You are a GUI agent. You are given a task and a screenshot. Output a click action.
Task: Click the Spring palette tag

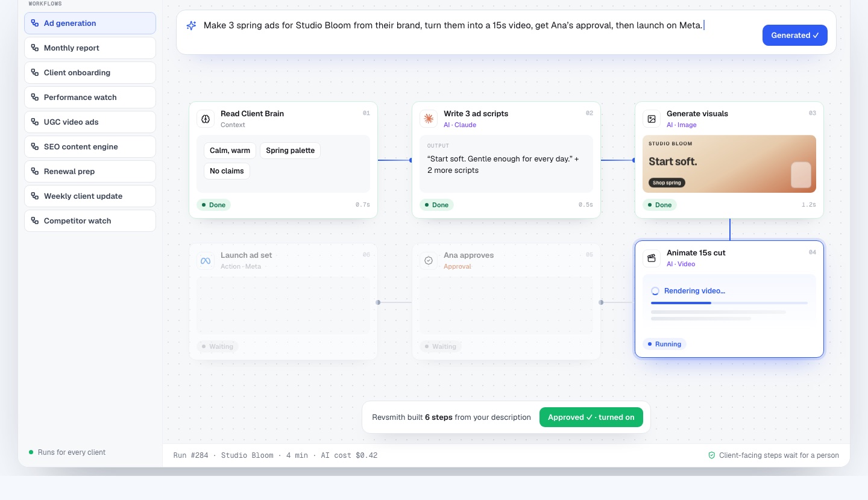290,151
